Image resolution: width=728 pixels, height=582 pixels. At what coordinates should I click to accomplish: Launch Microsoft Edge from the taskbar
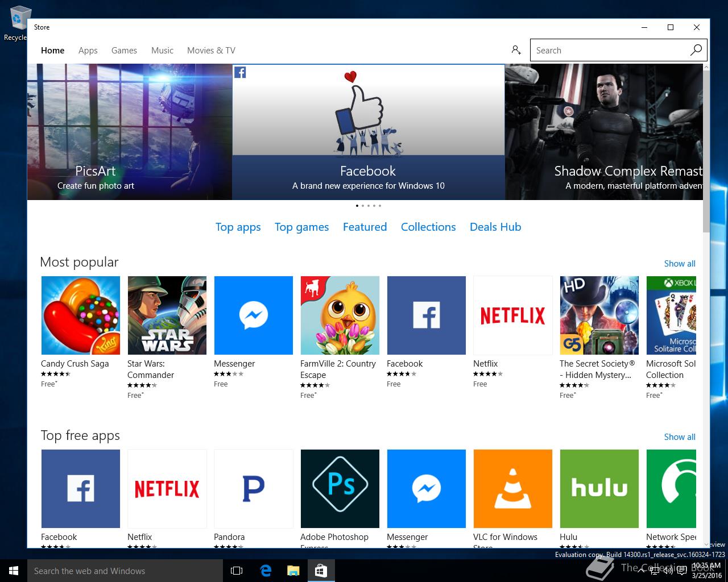click(x=266, y=571)
